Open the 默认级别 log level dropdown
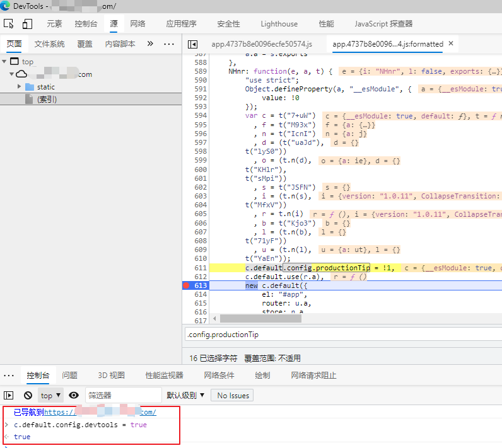This screenshot has width=502, height=448. tap(185, 396)
